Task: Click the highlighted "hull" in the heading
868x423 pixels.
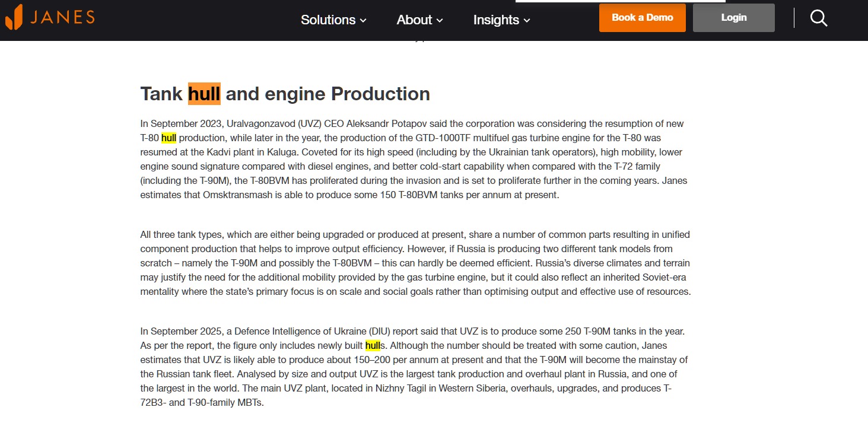Action: tap(204, 94)
